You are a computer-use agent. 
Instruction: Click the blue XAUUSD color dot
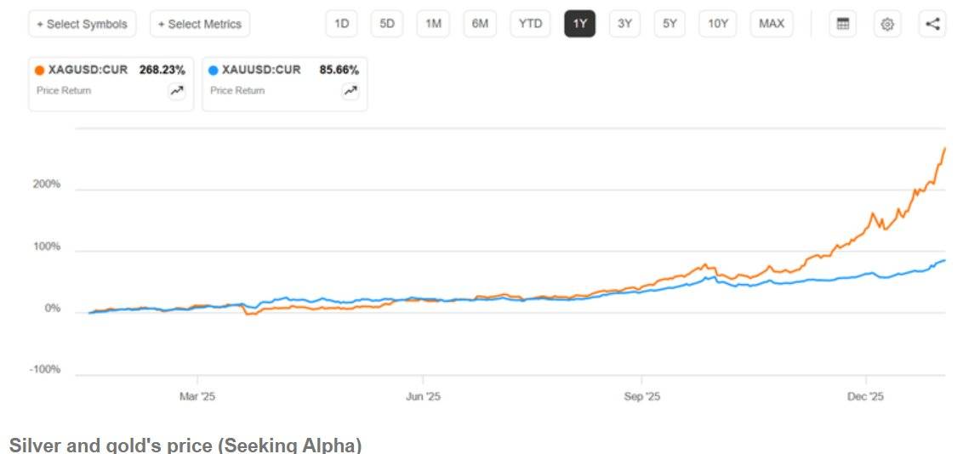[x=214, y=71]
